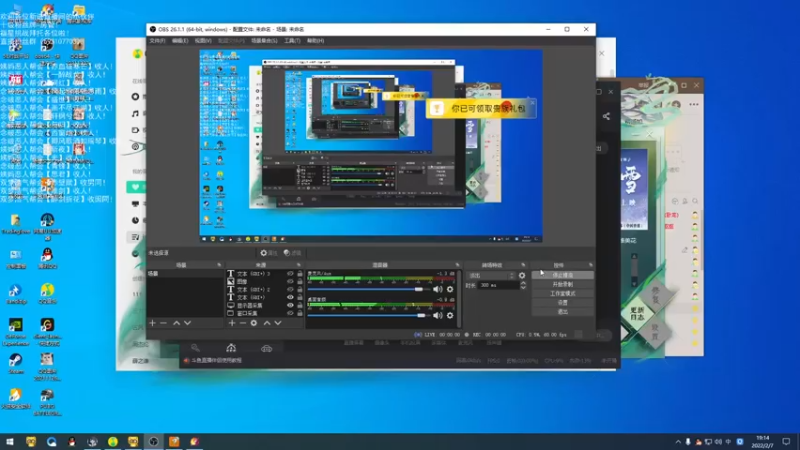Add a new scene with plus button

[x=152, y=323]
